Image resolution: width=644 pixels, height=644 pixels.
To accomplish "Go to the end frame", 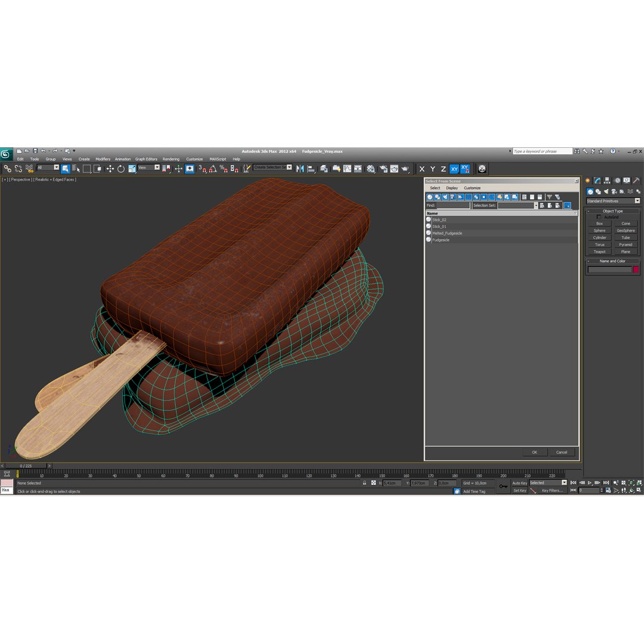I will pyautogui.click(x=606, y=482).
